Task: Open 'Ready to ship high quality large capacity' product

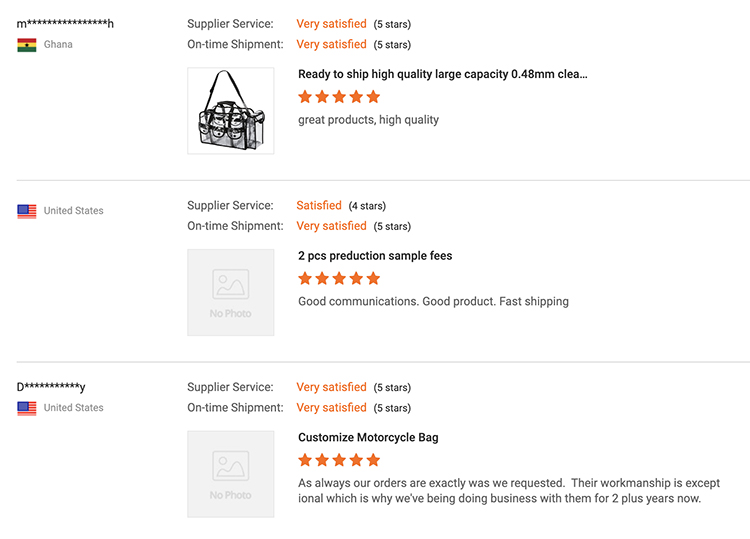Action: [x=443, y=74]
